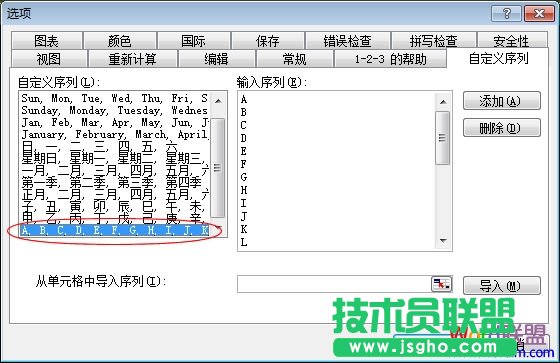Viewport: 560px width, 363px height.
Task: Select the 正月, 二月, 三月 list entry
Action: (115, 195)
